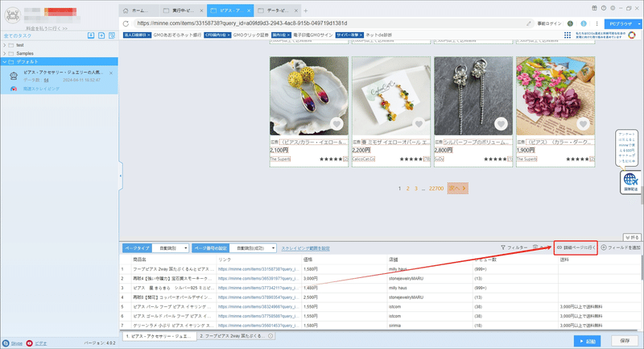644x349 pixels.
Task: Click the round icon on second bottom tab
Action: tap(270, 336)
